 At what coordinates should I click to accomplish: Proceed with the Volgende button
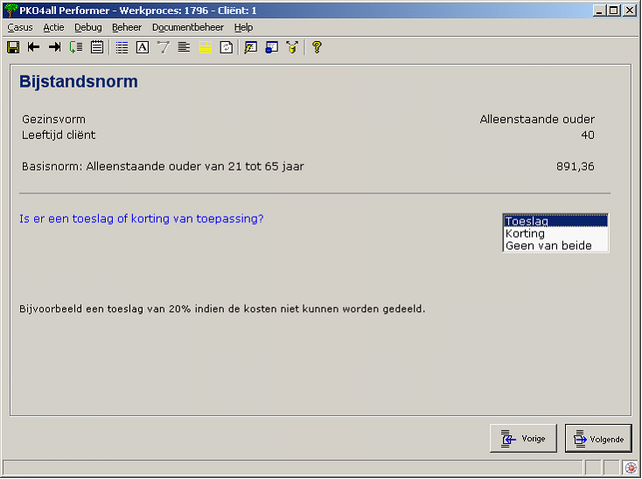[x=598, y=438]
